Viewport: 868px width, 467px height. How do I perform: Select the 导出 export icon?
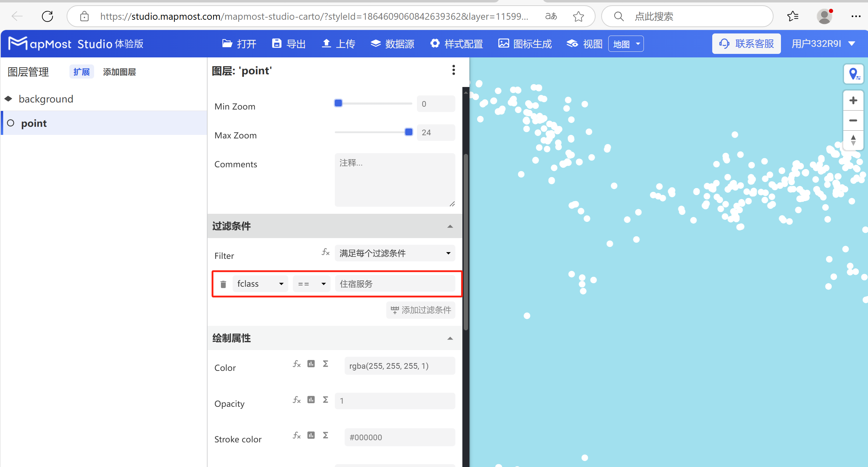coord(277,43)
